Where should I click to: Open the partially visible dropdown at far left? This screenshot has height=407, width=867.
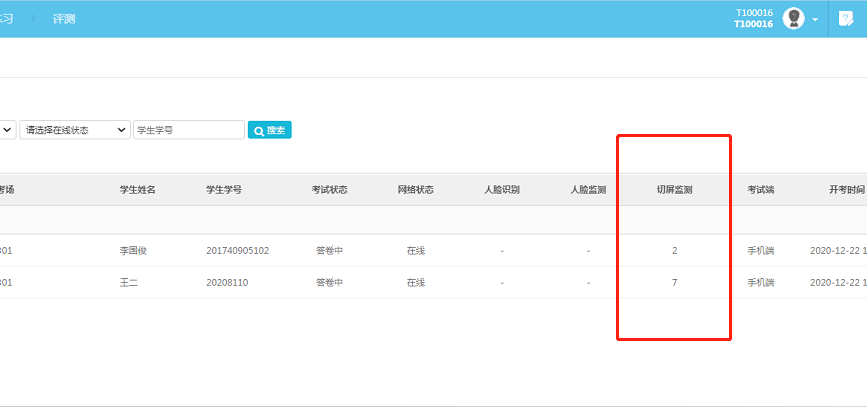[x=7, y=130]
